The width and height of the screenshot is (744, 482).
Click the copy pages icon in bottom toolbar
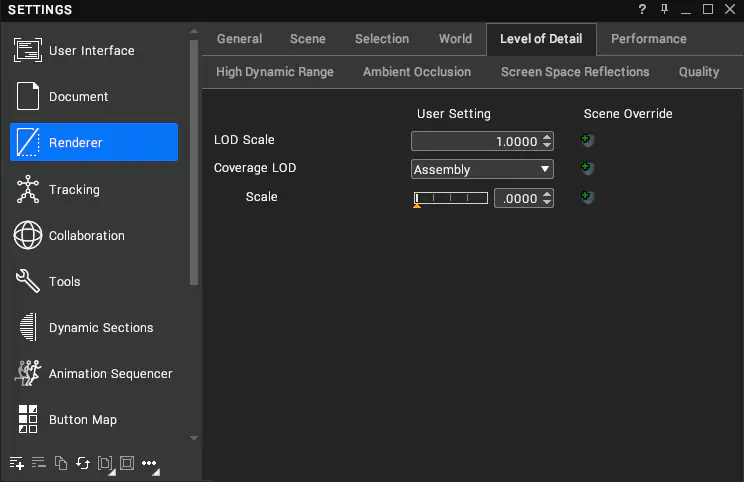click(61, 463)
